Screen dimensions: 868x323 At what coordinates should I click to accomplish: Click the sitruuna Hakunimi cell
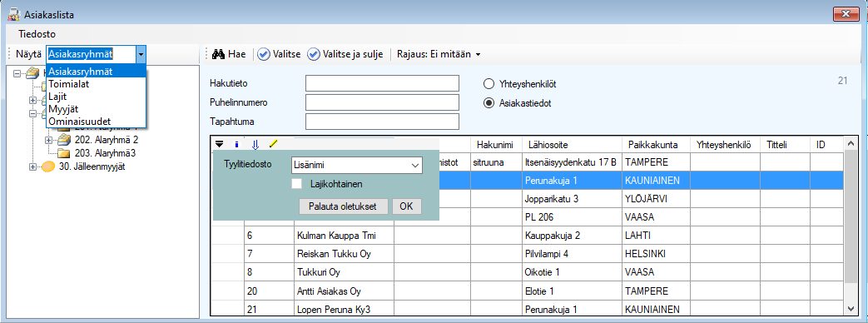[497, 162]
